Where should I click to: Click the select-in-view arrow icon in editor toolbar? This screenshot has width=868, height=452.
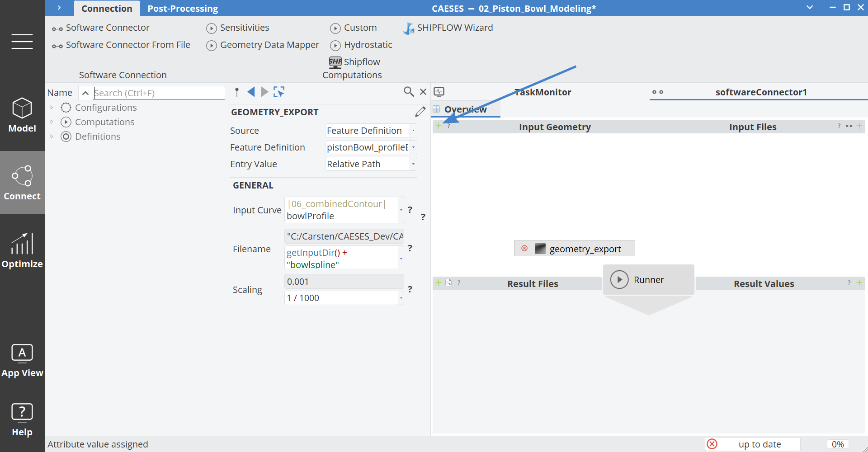coord(279,92)
